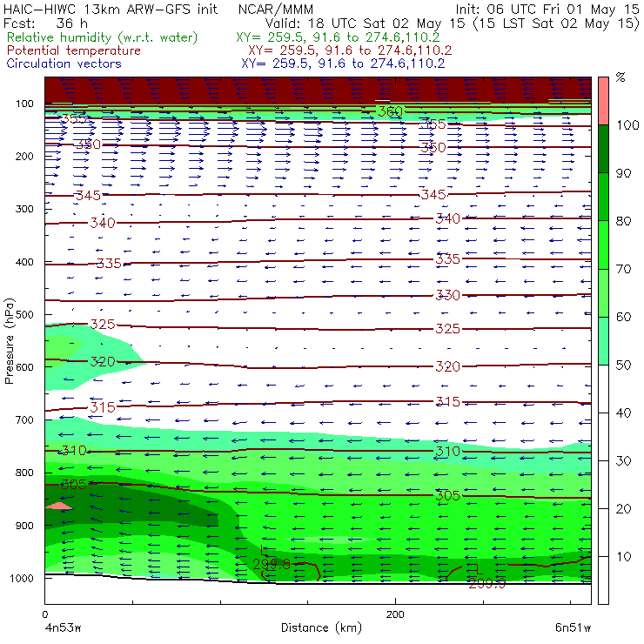Image resolution: width=644 pixels, height=644 pixels.
Task: Click the small pink saturated humidity patch
Action: 58,506
